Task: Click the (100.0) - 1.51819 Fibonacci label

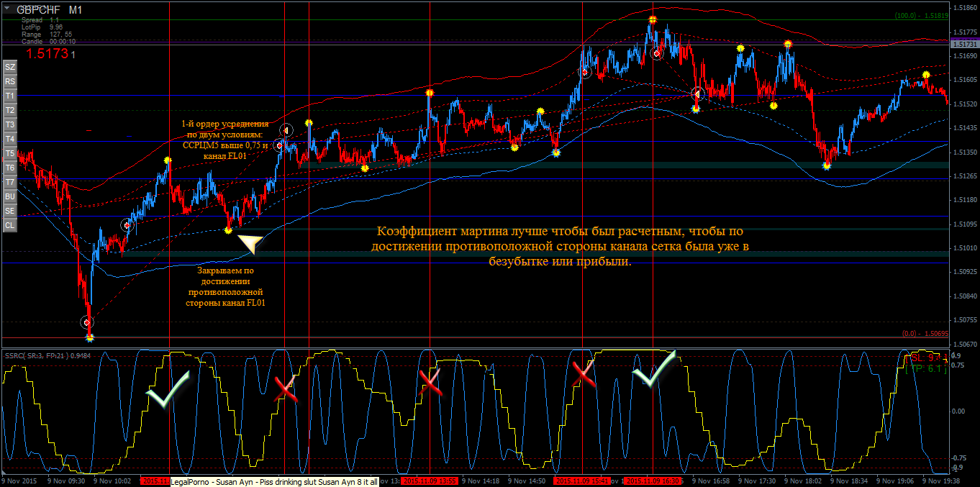Action: 920,16
